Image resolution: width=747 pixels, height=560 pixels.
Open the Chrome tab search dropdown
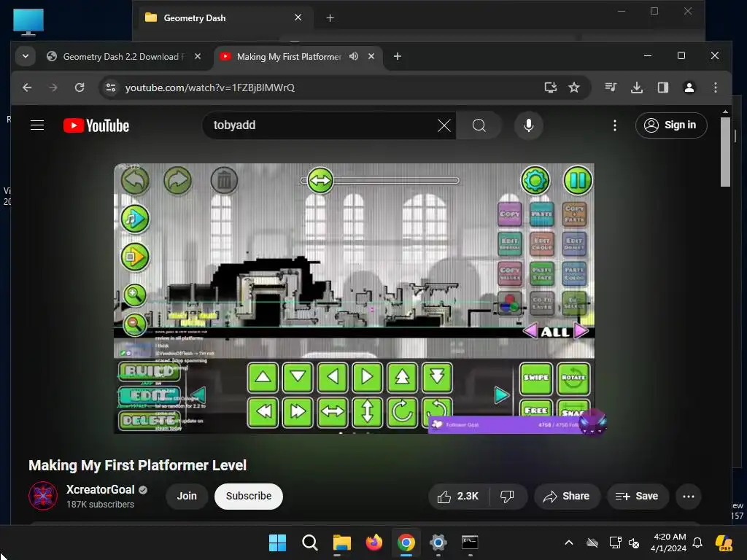[x=26, y=56]
